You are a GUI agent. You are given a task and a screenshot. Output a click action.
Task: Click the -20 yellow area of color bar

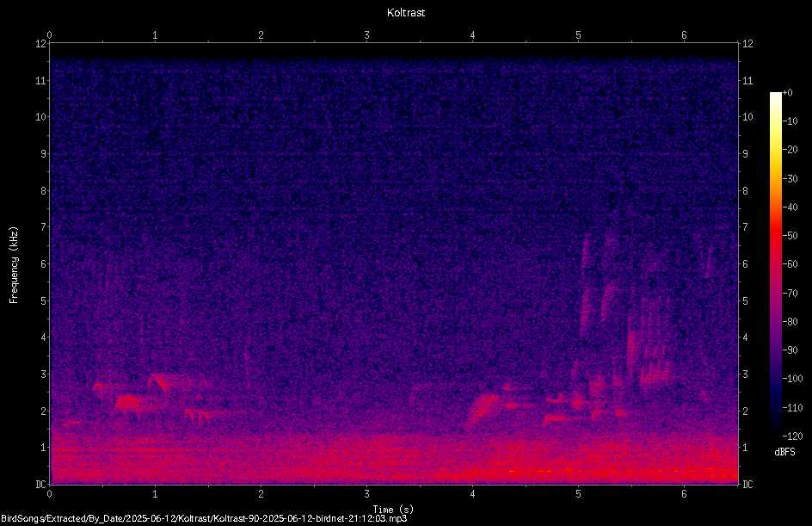[x=776, y=150]
